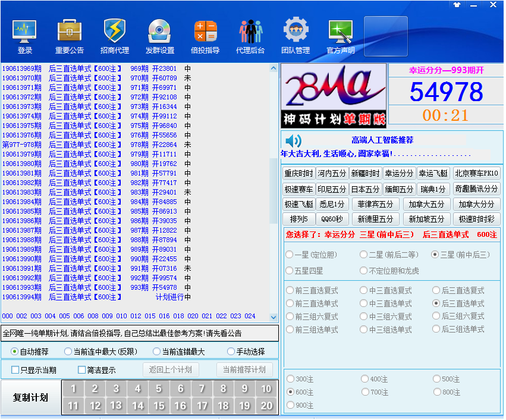This screenshot has width=506, height=420.
Task: Open 倍投指导 calculator icon
Action: [x=205, y=31]
